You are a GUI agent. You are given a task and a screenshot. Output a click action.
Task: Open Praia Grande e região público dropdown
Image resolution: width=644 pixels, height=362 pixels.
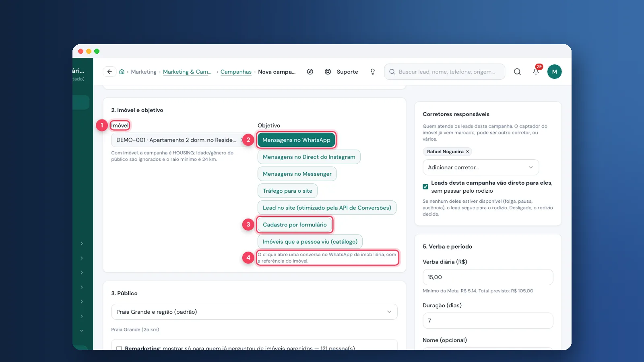[x=254, y=312]
